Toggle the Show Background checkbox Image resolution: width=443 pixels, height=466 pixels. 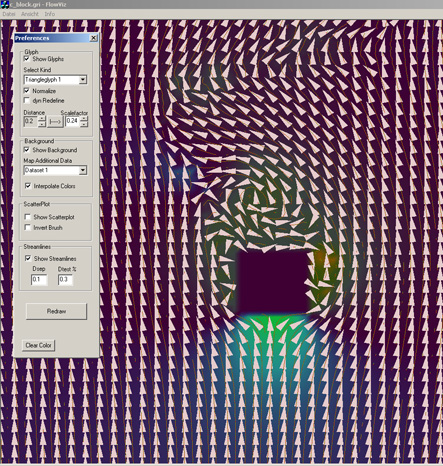tap(27, 150)
